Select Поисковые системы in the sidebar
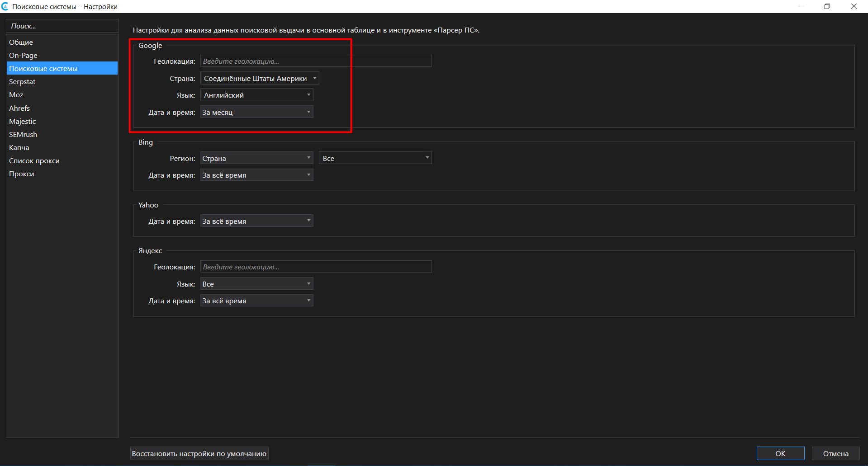Image resolution: width=868 pixels, height=466 pixels. (x=62, y=68)
